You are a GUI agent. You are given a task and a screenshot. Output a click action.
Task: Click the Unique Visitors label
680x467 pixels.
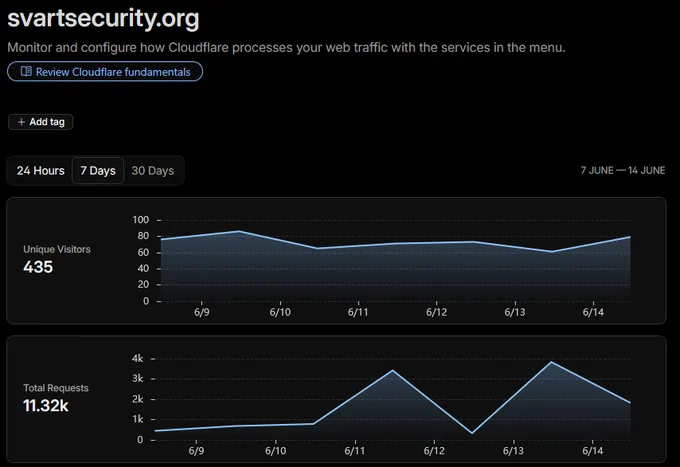[x=57, y=249]
